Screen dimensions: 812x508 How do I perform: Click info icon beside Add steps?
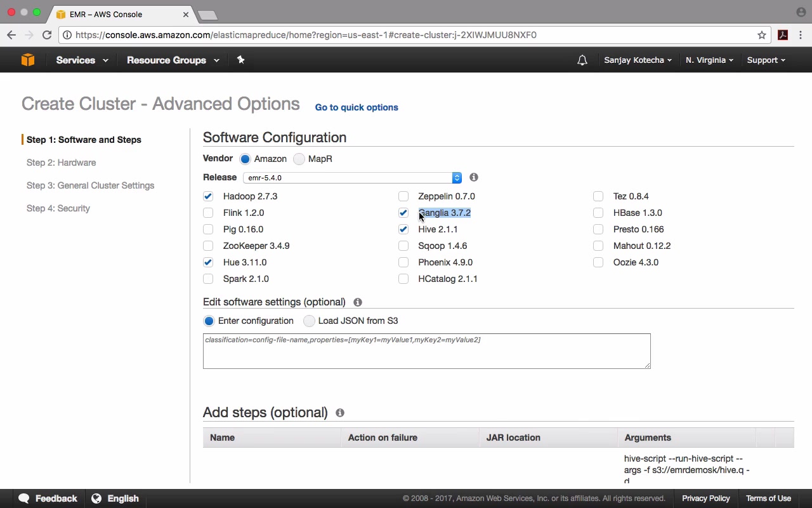pyautogui.click(x=340, y=413)
